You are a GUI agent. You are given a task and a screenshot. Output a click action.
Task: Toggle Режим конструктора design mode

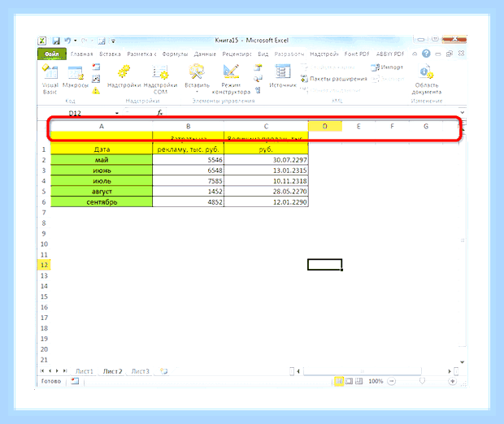(231, 80)
